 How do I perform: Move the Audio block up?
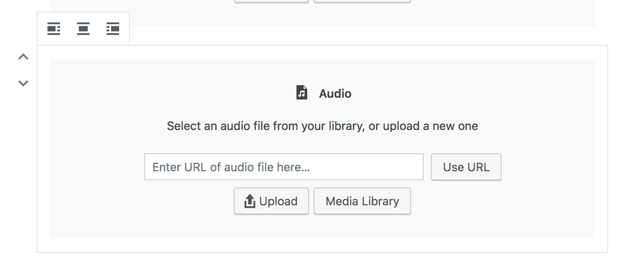click(23, 57)
